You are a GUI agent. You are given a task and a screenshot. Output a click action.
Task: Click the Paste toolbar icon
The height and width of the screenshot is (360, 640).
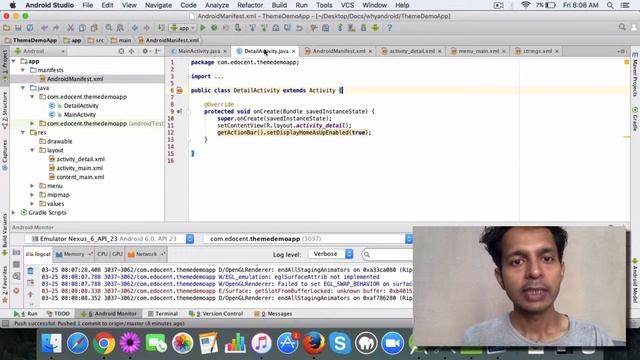[x=94, y=28]
